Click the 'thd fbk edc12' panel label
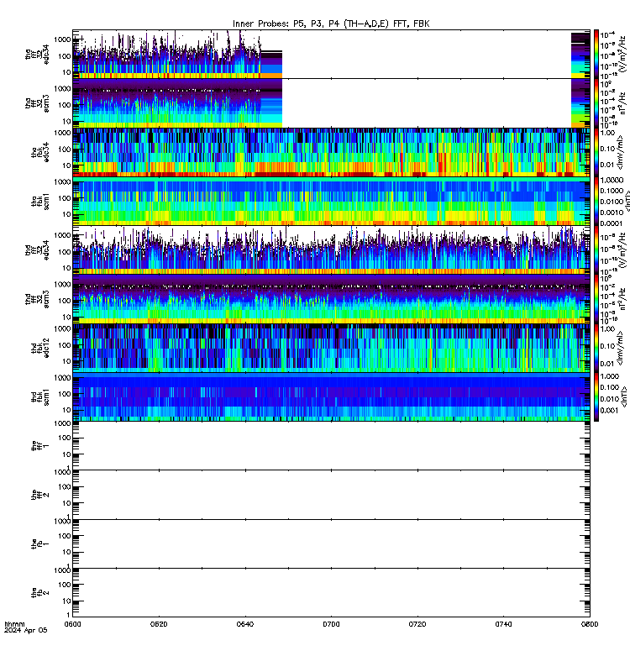 click(x=40, y=349)
